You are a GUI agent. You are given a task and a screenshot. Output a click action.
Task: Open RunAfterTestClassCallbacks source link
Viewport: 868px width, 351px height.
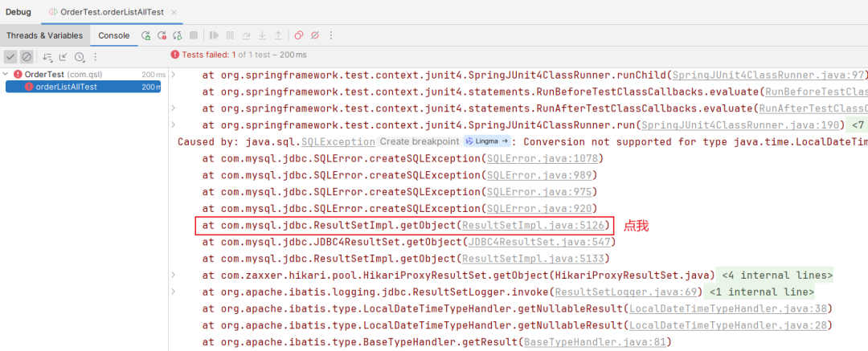(813, 108)
